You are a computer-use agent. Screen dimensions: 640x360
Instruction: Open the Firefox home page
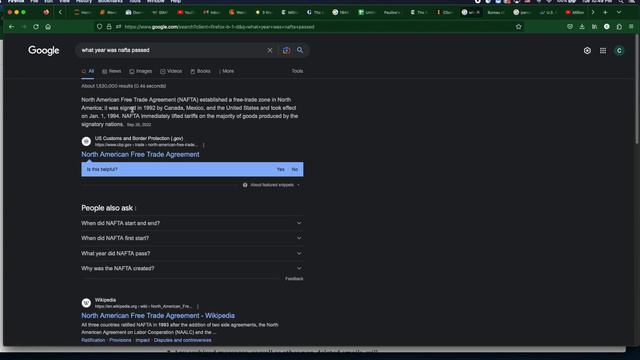tap(48, 27)
